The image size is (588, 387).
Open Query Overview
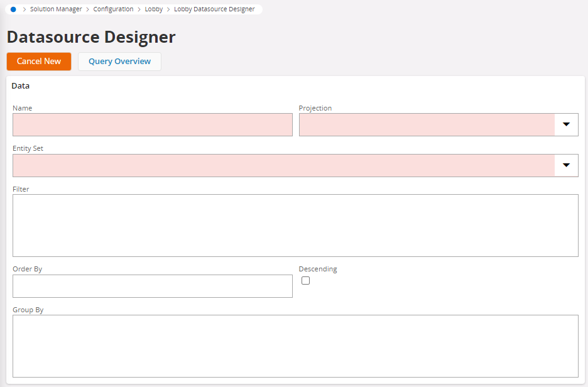click(119, 62)
